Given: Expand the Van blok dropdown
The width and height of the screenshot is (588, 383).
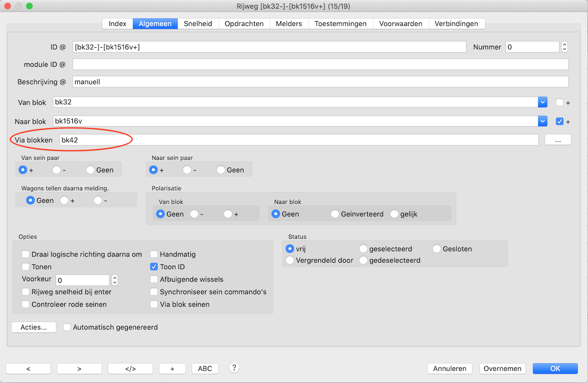Looking at the screenshot, I should click(x=542, y=102).
